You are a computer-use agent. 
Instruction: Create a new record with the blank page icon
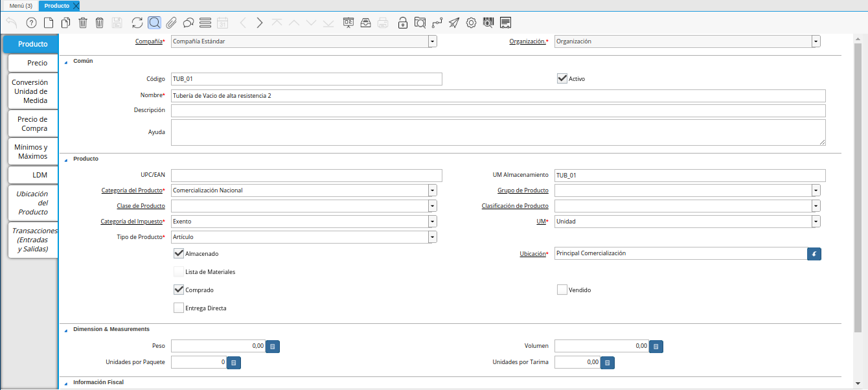49,23
